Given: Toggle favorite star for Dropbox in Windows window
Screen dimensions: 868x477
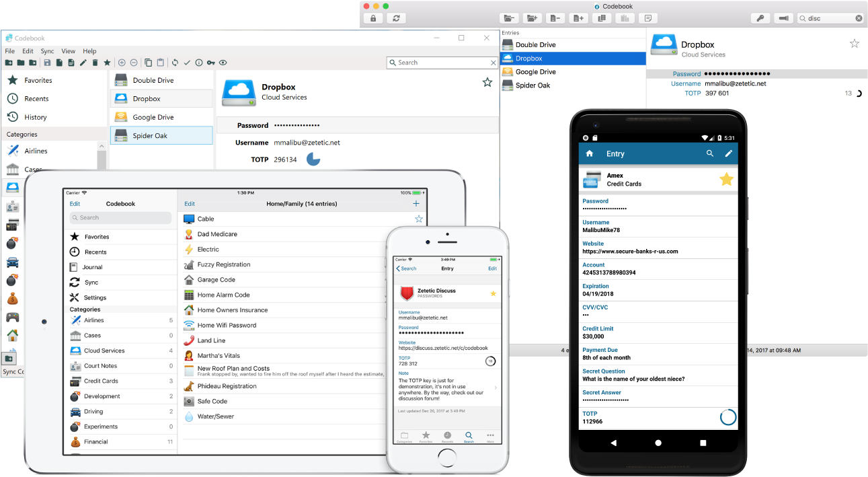Looking at the screenshot, I should click(x=487, y=82).
